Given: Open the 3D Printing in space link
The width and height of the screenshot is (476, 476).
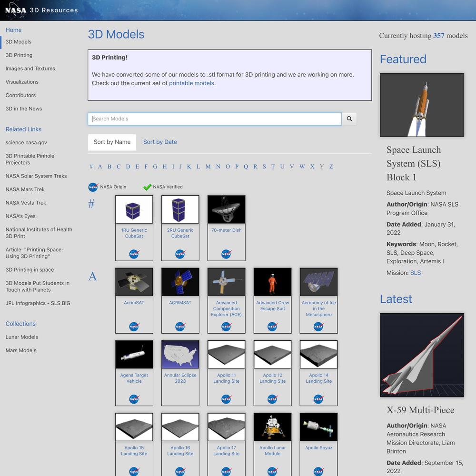Looking at the screenshot, I should click(30, 269).
